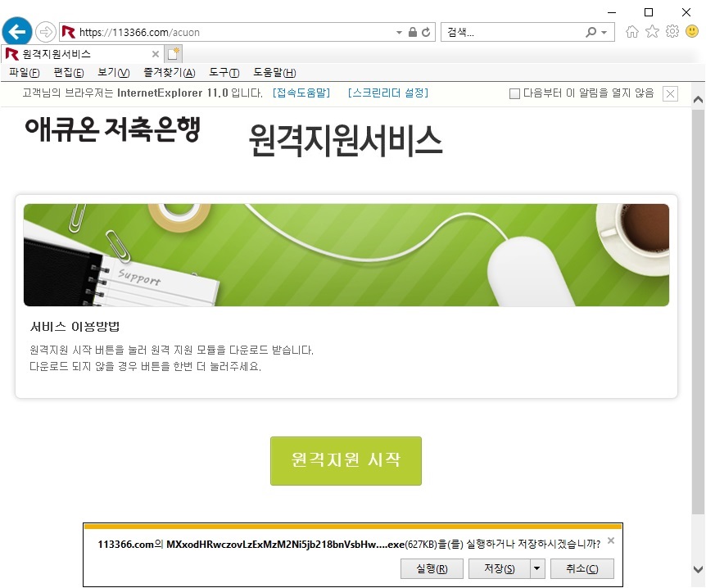706x588 pixels.
Task: Click the vertical scrollbar thumb
Action: [x=699, y=310]
